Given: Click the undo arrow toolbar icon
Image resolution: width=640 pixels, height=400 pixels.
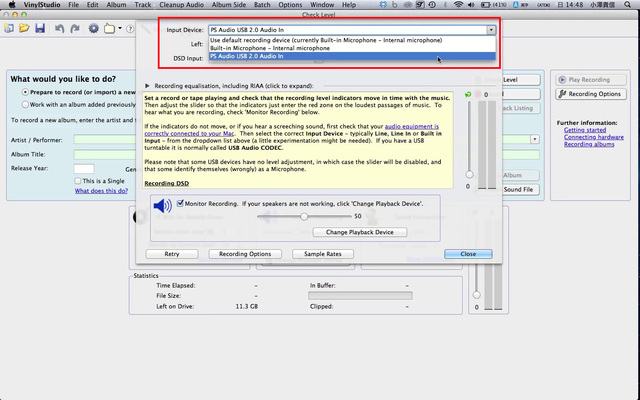Looking at the screenshot, I should pos(60,29).
